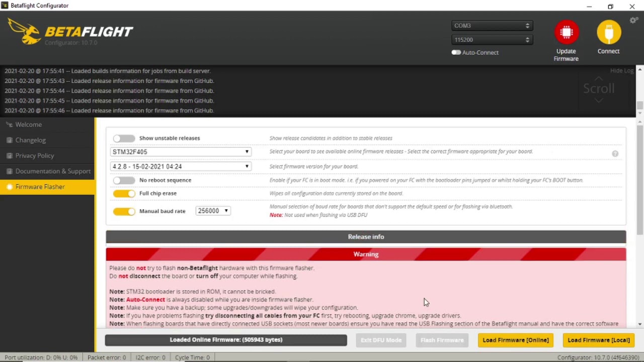Click the Port utilization status text
Image resolution: width=644 pixels, height=362 pixels.
pos(41,357)
